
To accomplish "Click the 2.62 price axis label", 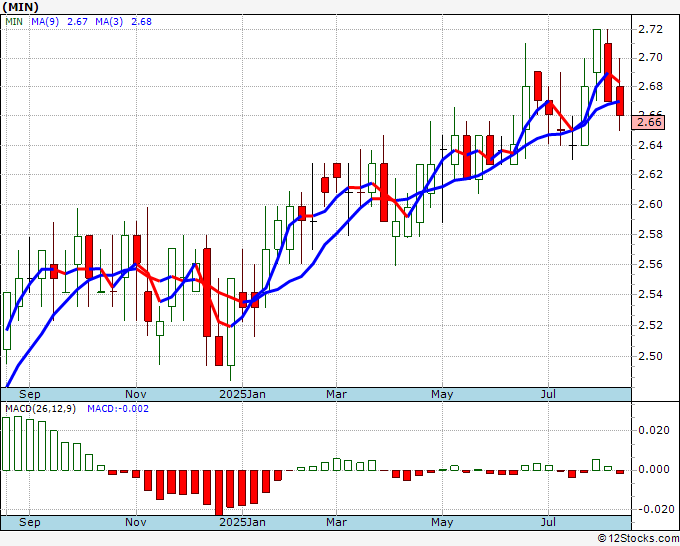I will (x=650, y=174).
